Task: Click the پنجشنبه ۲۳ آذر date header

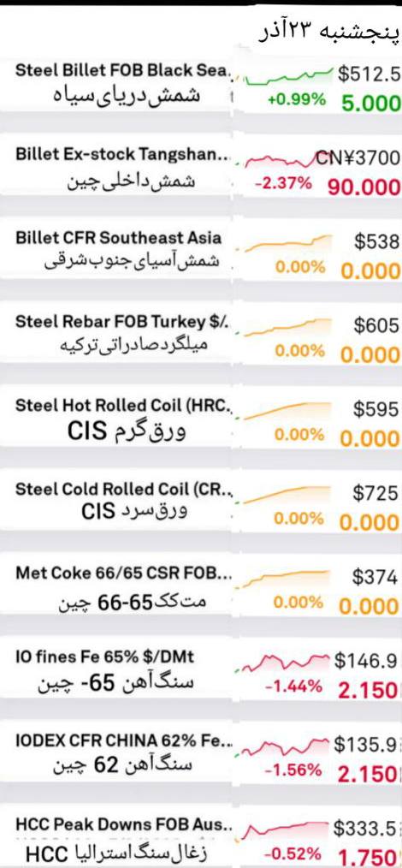Action: (328, 32)
